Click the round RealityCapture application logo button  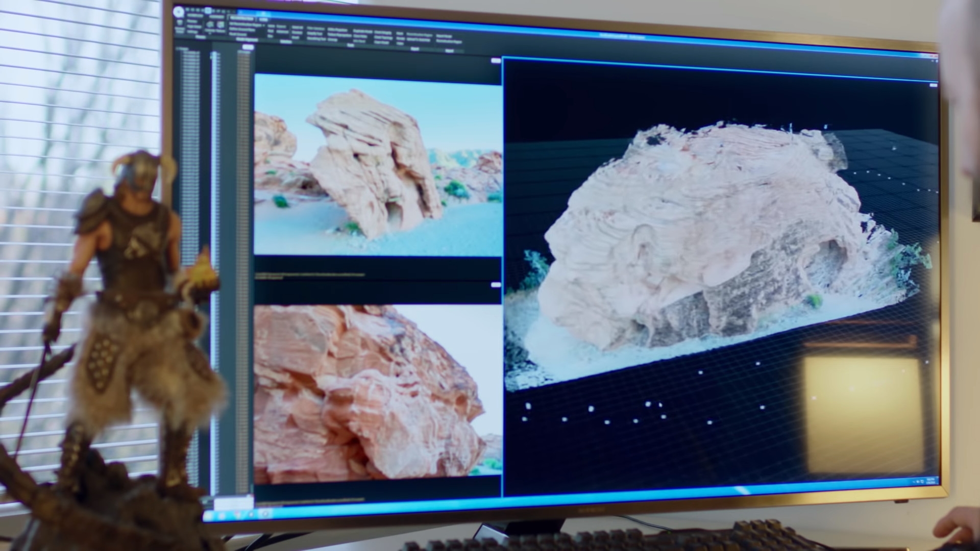[x=178, y=12]
